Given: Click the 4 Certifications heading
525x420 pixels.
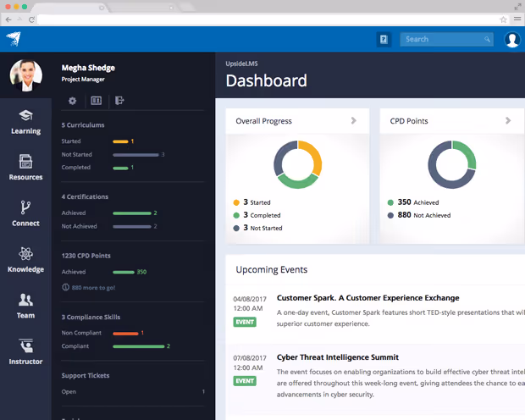Looking at the screenshot, I should click(85, 196).
